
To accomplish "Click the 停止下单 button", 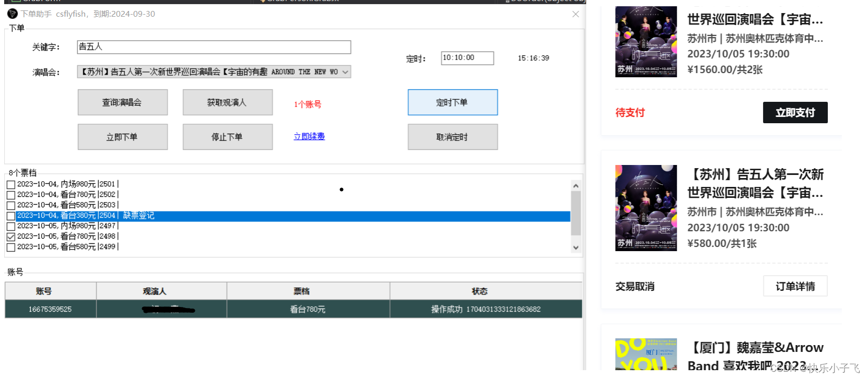I will 228,137.
